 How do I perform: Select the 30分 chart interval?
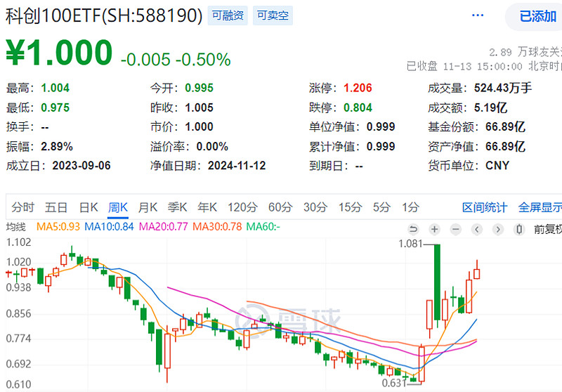pyautogui.click(x=315, y=207)
